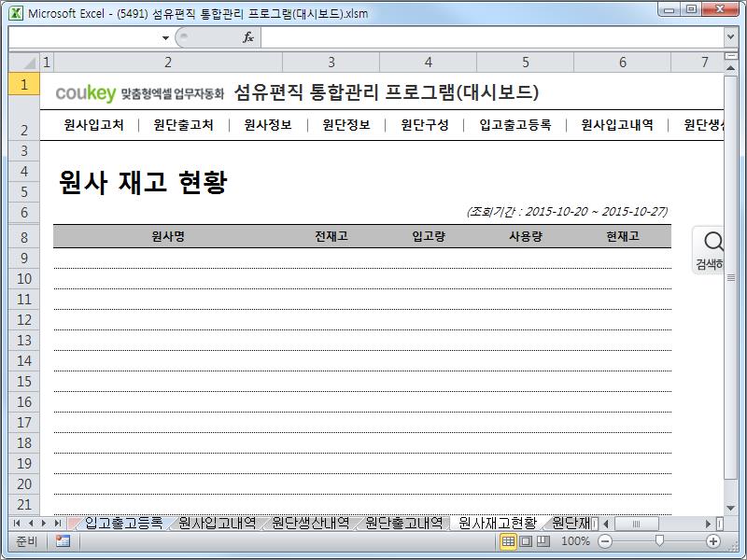Viewport: 747px width, 560px height.
Task: Open the 입고출고등록 sheet tab
Action: [123, 524]
